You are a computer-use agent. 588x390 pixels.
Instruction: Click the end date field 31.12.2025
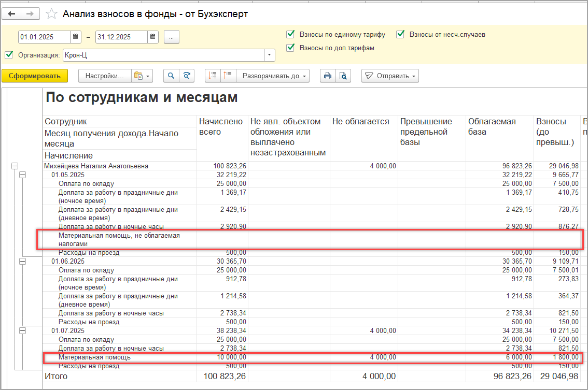click(121, 37)
